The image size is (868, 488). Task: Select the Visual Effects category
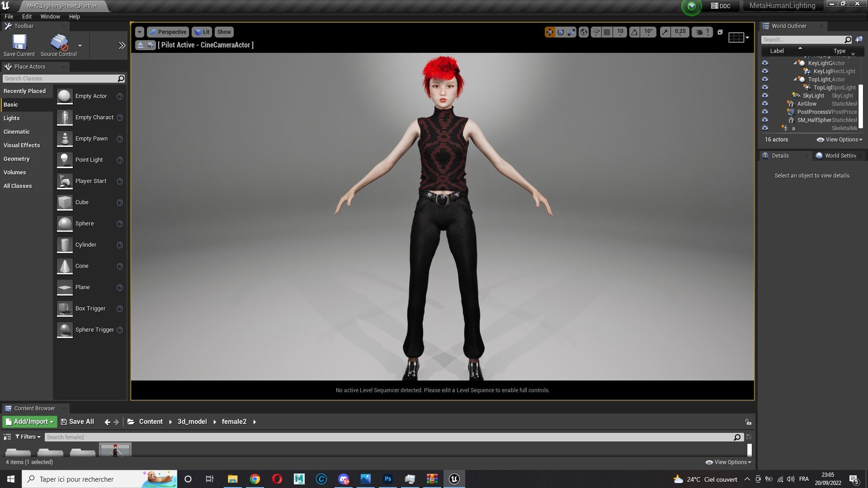(x=22, y=145)
